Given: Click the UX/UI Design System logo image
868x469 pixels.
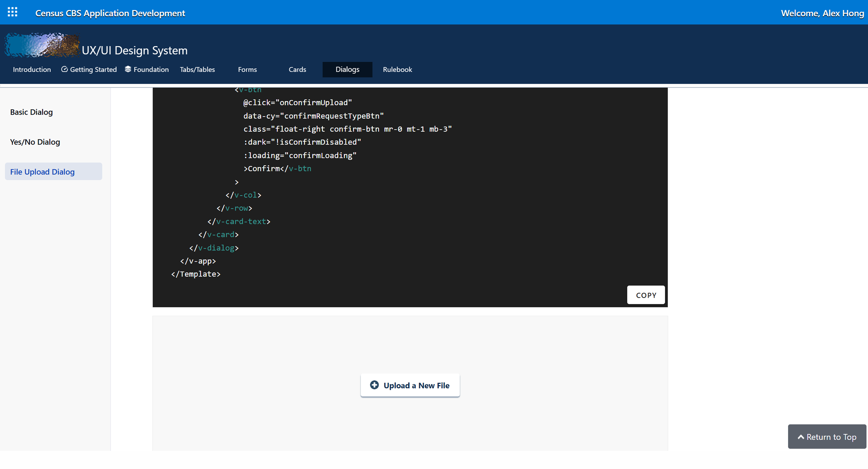Looking at the screenshot, I should [42, 45].
